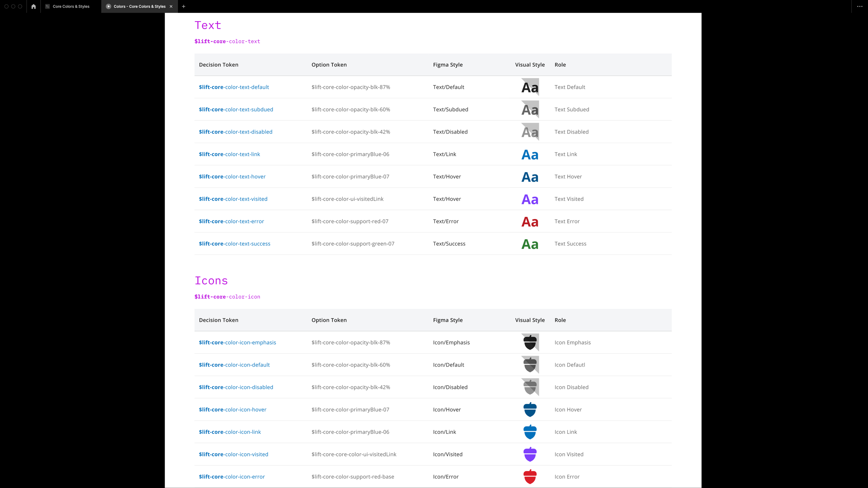Image resolution: width=868 pixels, height=488 pixels.
Task: Click the Icons section heading
Action: [x=211, y=280]
